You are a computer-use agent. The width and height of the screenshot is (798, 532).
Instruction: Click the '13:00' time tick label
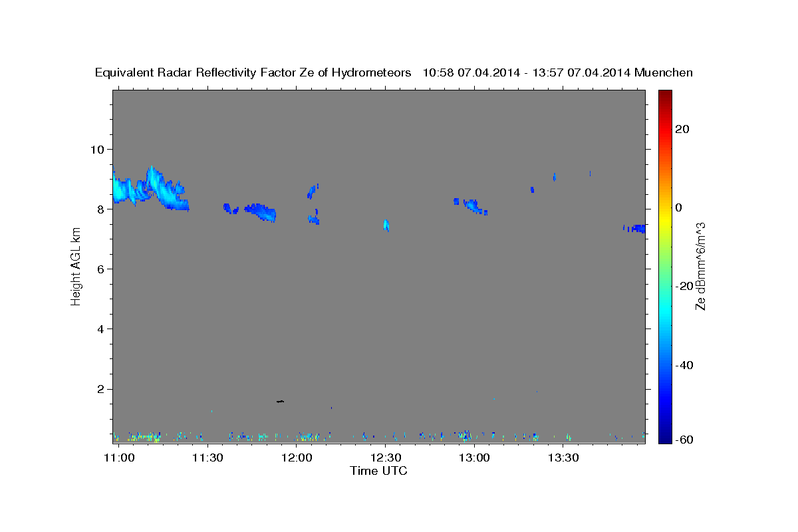click(x=475, y=458)
